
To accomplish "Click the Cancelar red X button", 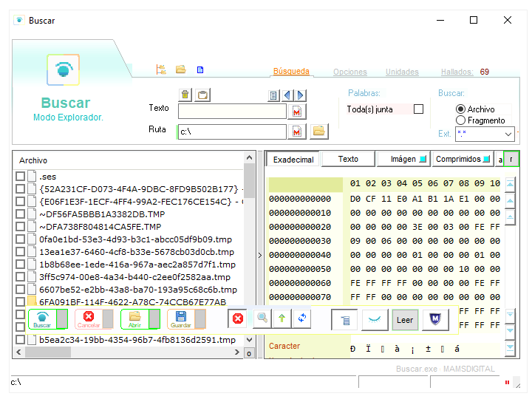I will 89,319.
